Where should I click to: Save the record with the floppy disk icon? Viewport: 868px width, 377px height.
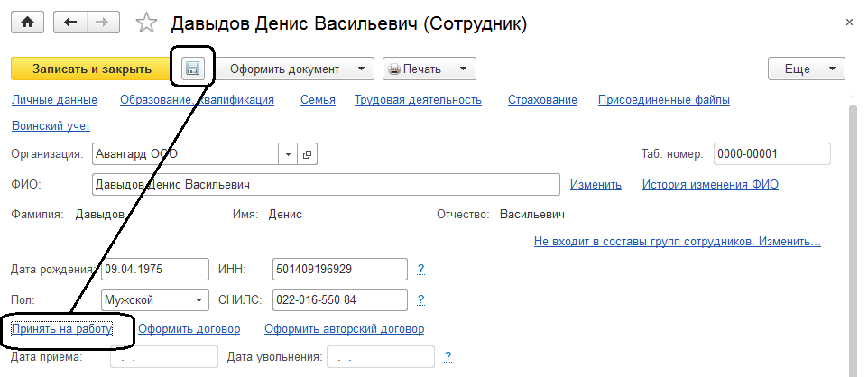pos(193,68)
